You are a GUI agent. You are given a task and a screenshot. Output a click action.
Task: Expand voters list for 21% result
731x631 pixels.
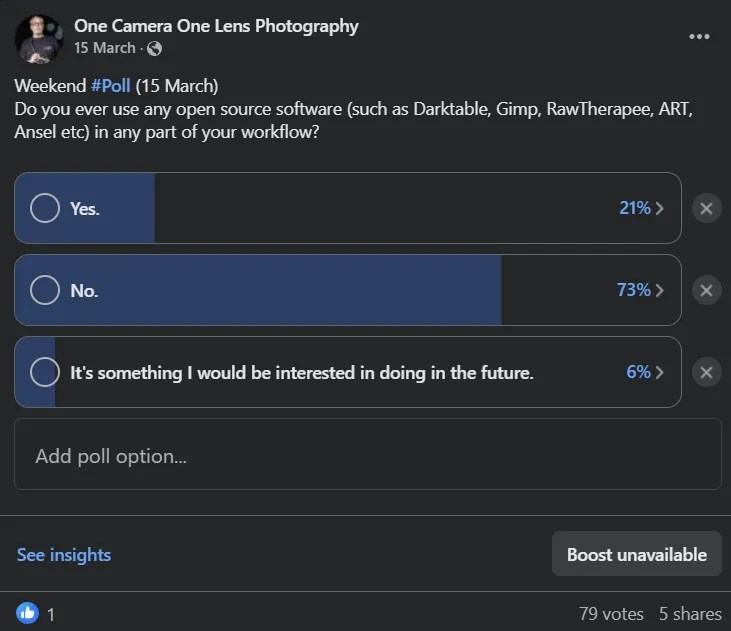click(x=642, y=208)
